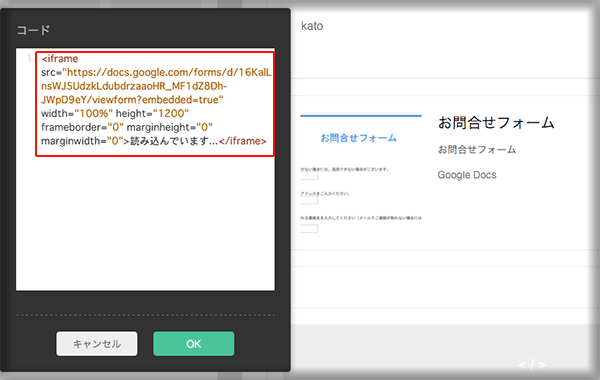The height and width of the screenshot is (380, 600).
Task: Click the closing </iframe> tag
Action: point(243,141)
